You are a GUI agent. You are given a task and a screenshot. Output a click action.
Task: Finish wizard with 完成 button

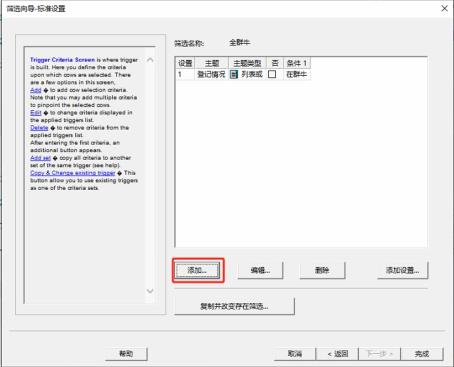coord(422,354)
